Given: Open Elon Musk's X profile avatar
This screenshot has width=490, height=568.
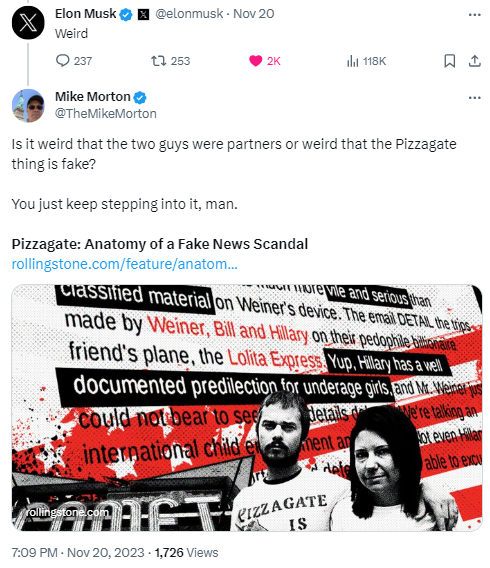Looking at the screenshot, I should coord(28,23).
